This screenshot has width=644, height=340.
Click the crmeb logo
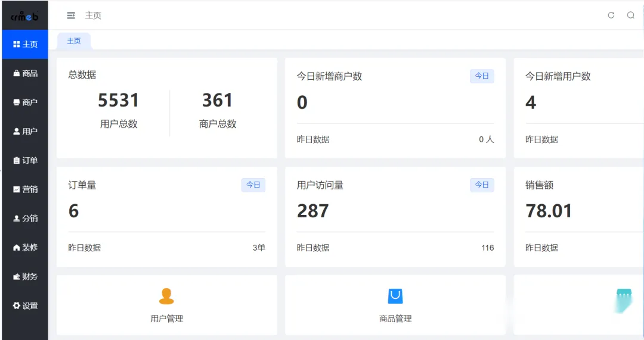coord(24,16)
